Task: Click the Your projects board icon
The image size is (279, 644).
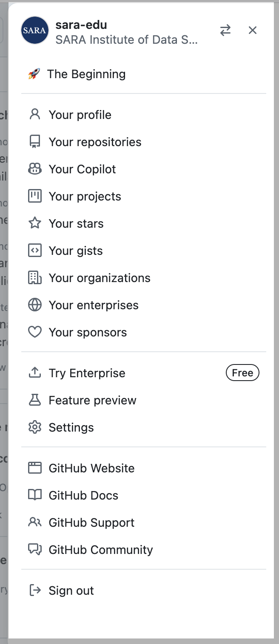Action: tap(34, 196)
